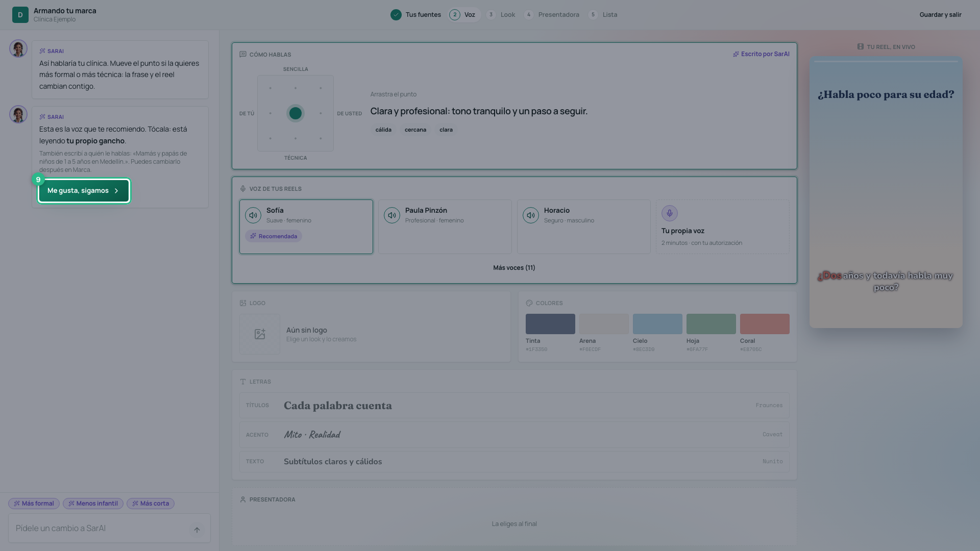Select the Sofía voice card

click(306, 227)
